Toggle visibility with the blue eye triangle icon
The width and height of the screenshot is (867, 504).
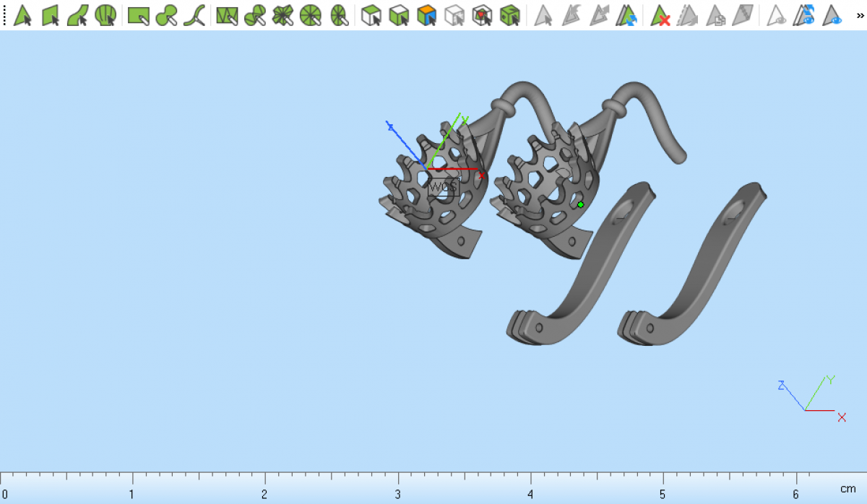tap(833, 14)
